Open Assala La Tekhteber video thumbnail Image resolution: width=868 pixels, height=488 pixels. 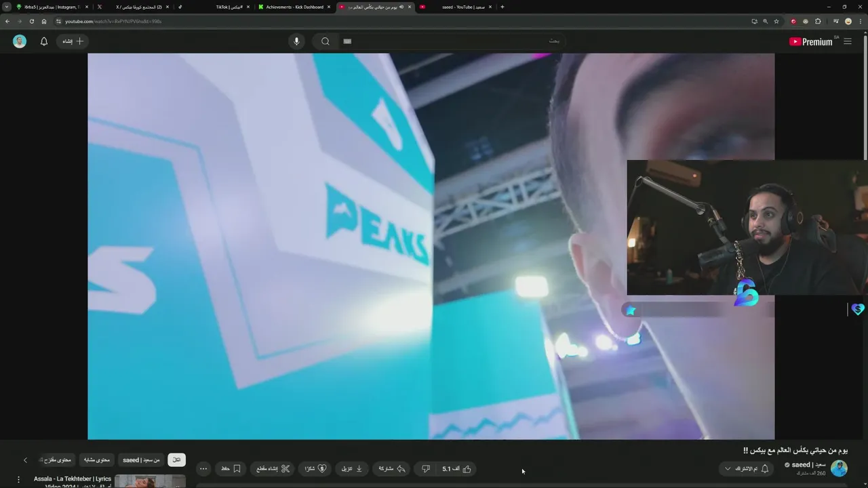tap(150, 481)
